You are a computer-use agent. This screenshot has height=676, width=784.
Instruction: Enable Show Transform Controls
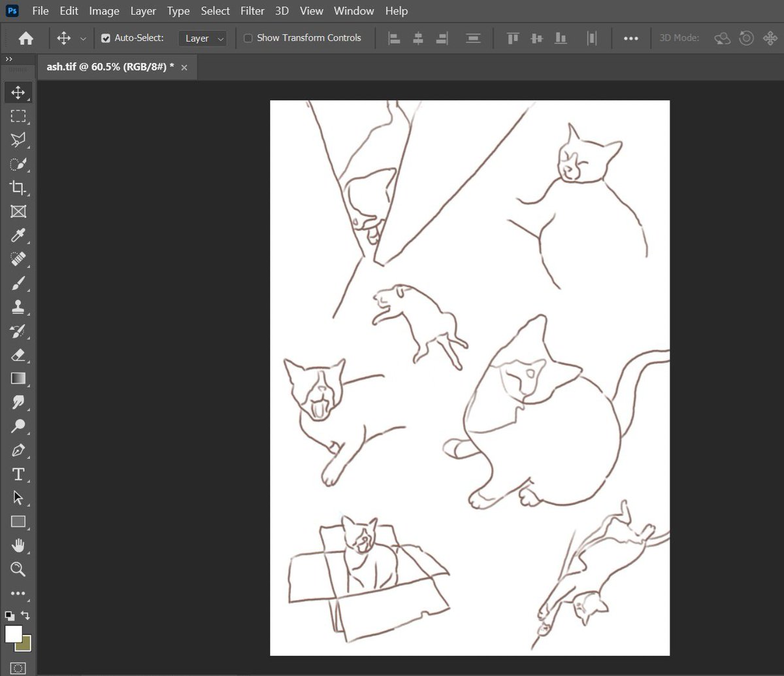pyautogui.click(x=248, y=38)
